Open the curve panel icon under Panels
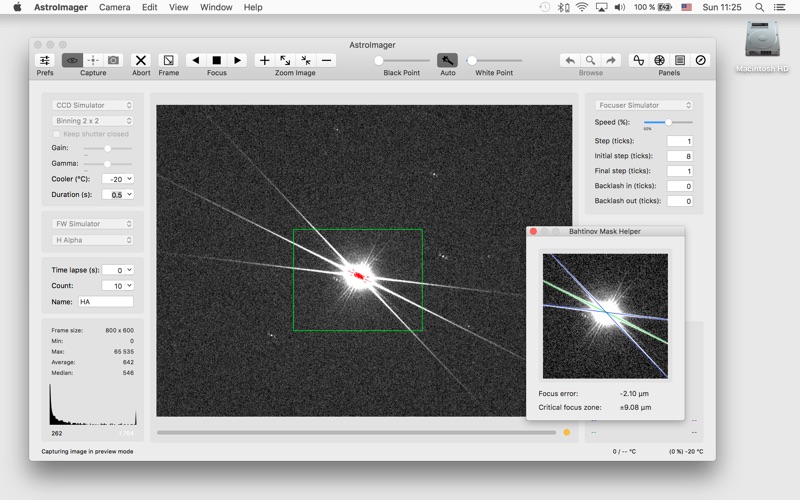800x500 pixels. [x=639, y=61]
